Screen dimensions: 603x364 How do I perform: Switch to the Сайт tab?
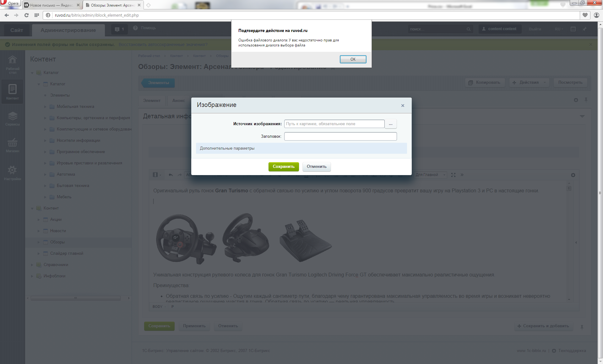(17, 30)
